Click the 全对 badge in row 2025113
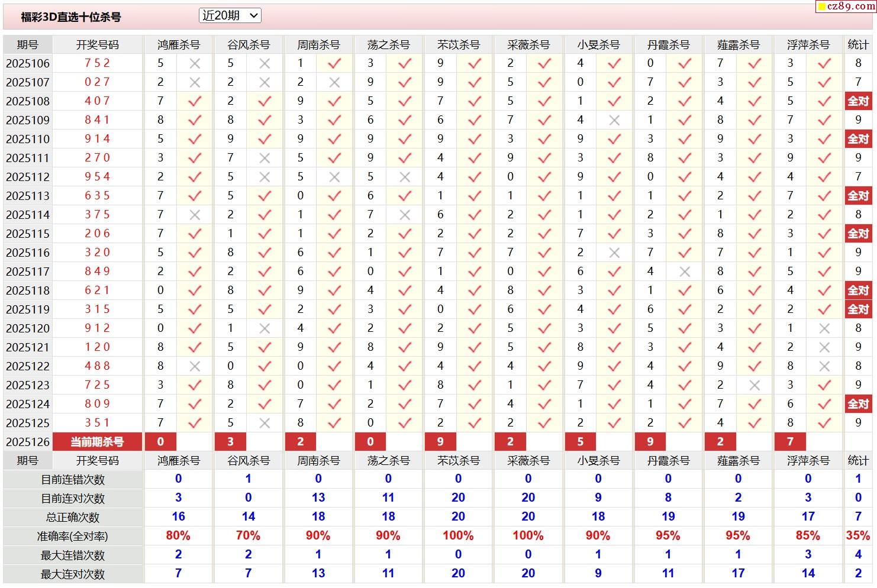The width and height of the screenshot is (877, 588). pyautogui.click(x=858, y=196)
